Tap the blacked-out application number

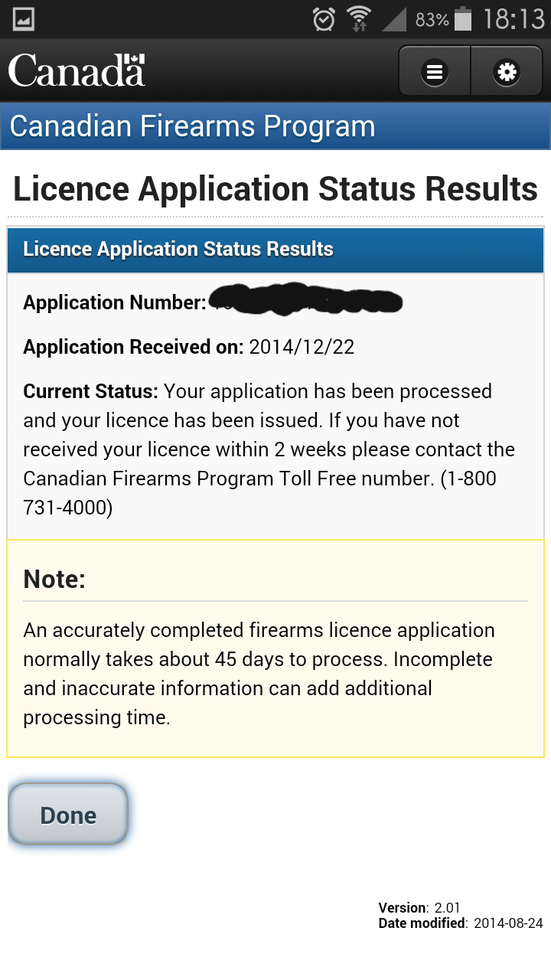point(305,299)
